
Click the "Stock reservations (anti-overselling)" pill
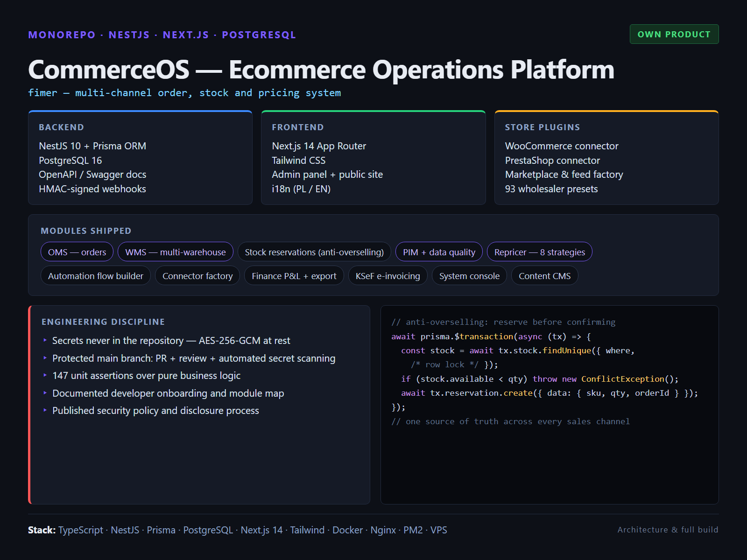[x=314, y=252]
